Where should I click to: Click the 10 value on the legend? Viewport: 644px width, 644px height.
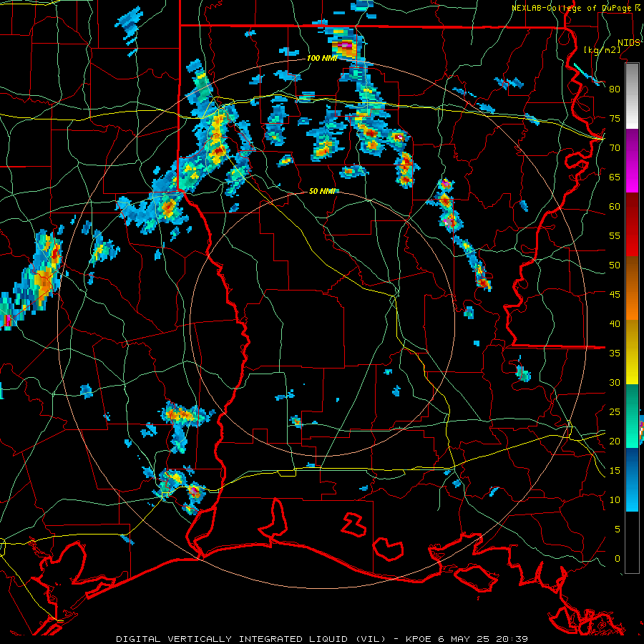(615, 500)
